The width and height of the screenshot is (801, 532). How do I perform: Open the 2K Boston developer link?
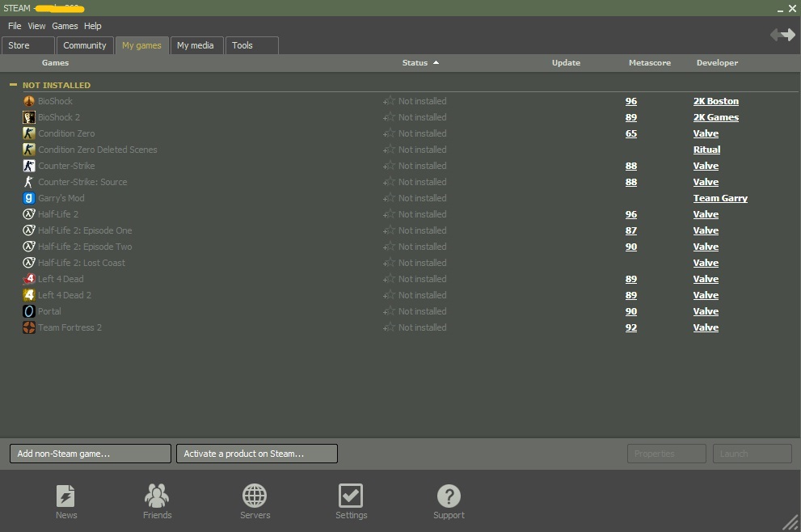[x=715, y=101]
